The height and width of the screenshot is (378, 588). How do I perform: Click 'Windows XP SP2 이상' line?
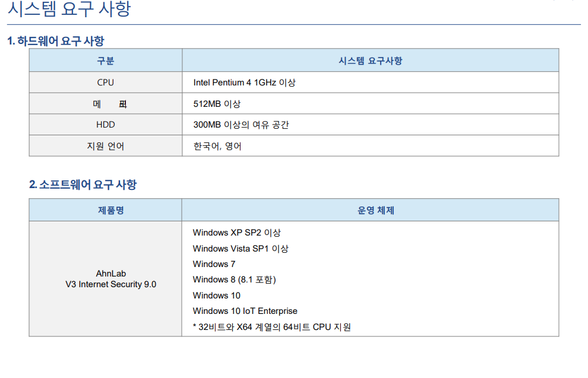pyautogui.click(x=236, y=233)
